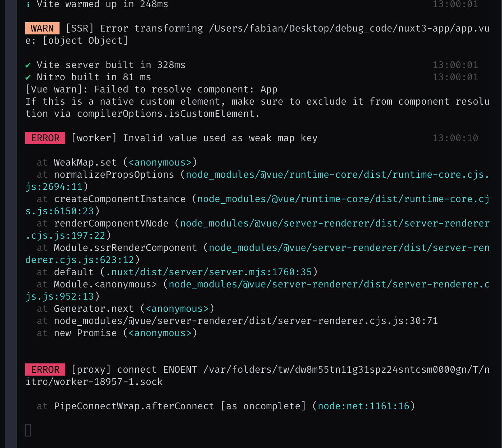Open the runtime-core path for normalizePropsOptions
502x448 pixels.
click(x=337, y=175)
